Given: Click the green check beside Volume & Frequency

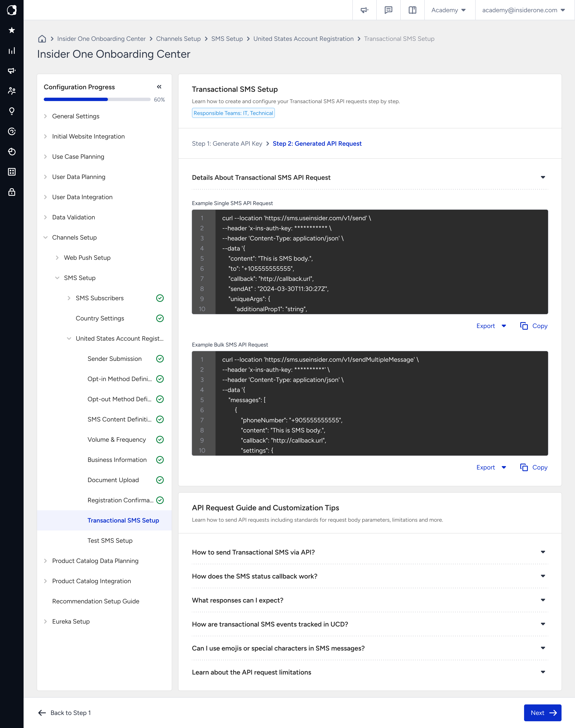Looking at the screenshot, I should [x=160, y=439].
